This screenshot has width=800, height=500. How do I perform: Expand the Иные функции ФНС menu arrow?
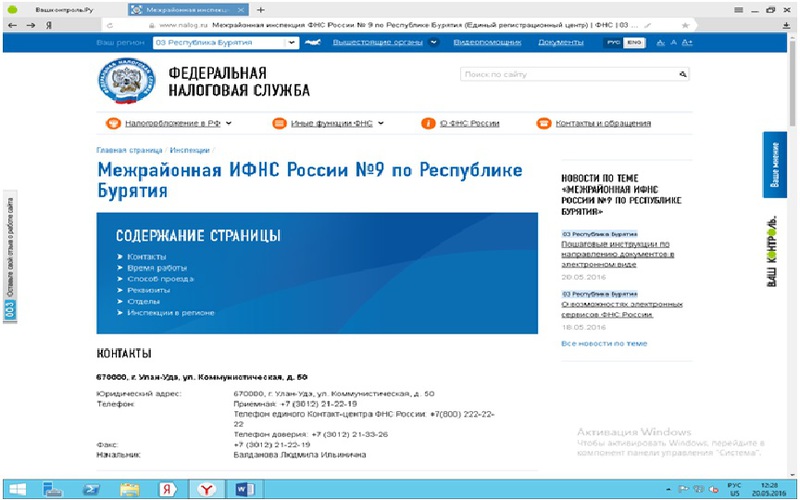(x=381, y=123)
